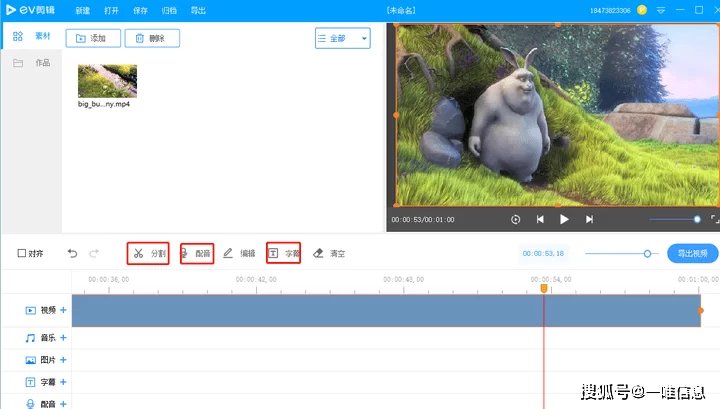Screen dimensions: 720x409
Task: Click the orange playhead marker on ruler
Action: pyautogui.click(x=544, y=288)
